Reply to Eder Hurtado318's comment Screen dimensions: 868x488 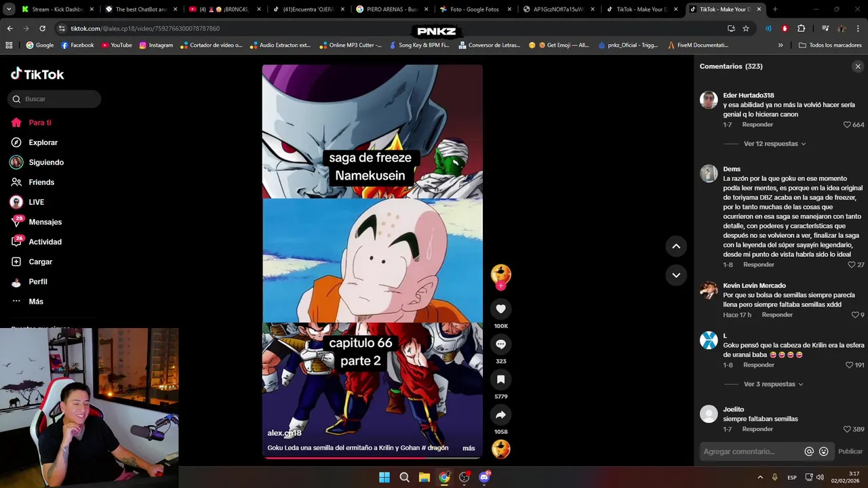pyautogui.click(x=757, y=125)
